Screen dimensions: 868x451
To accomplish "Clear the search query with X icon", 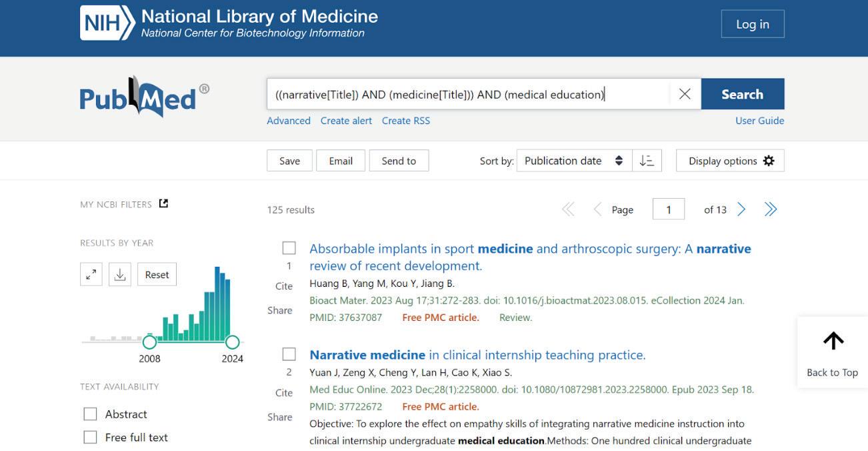I will (x=685, y=94).
